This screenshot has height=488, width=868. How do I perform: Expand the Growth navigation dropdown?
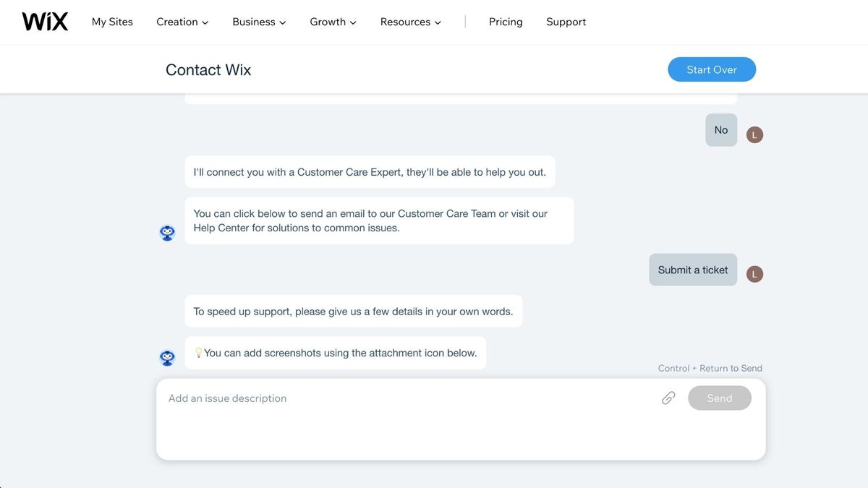pyautogui.click(x=332, y=22)
